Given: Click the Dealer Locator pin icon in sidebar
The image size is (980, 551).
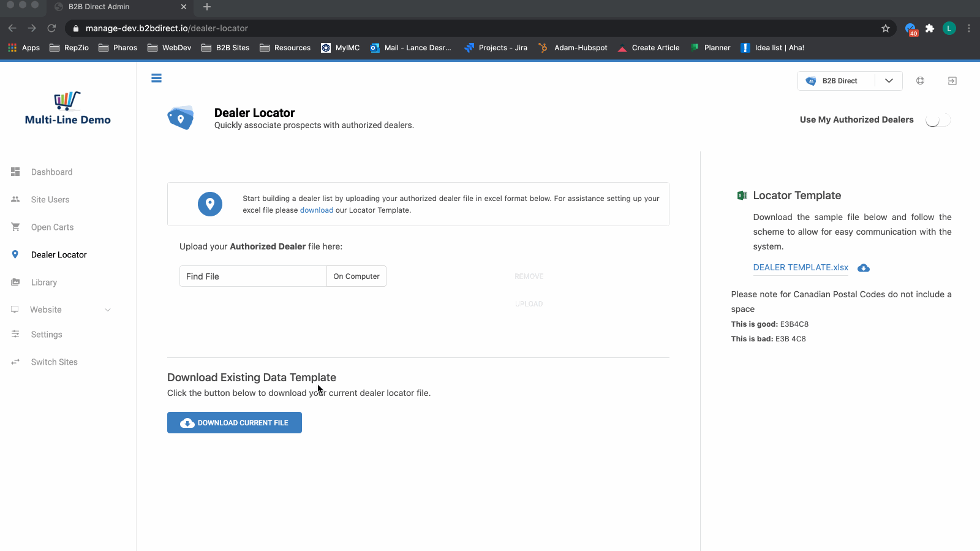Looking at the screenshot, I should [15, 254].
